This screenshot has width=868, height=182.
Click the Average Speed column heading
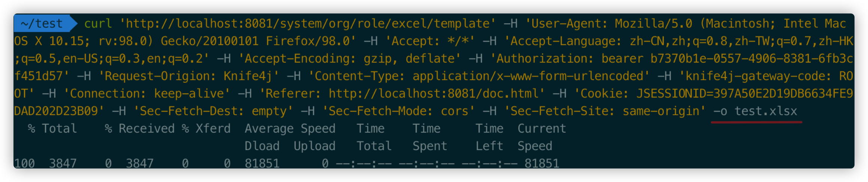coord(290,128)
